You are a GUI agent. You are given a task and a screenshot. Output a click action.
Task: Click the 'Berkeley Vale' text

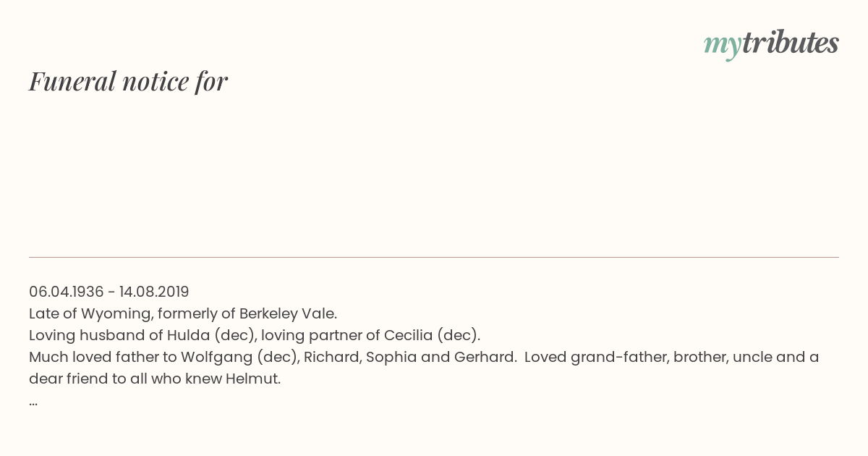[286, 313]
